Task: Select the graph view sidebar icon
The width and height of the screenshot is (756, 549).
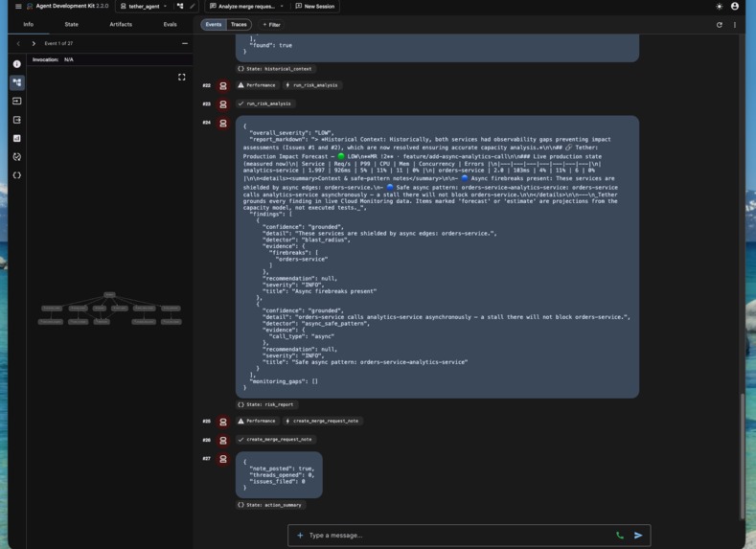Action: [x=17, y=82]
